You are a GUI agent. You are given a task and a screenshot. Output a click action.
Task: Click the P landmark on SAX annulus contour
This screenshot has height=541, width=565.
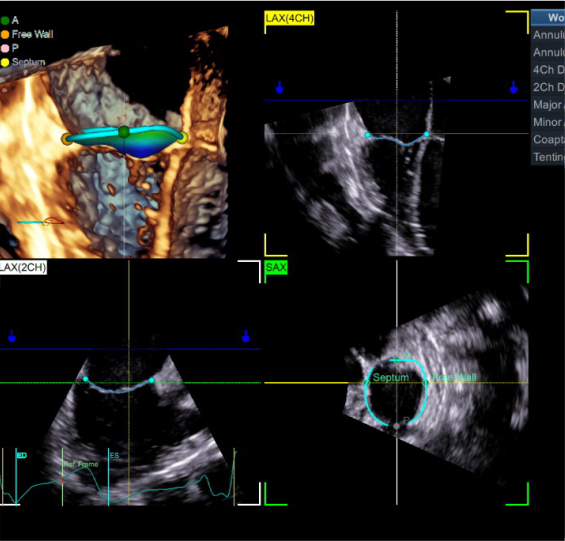tap(396, 426)
